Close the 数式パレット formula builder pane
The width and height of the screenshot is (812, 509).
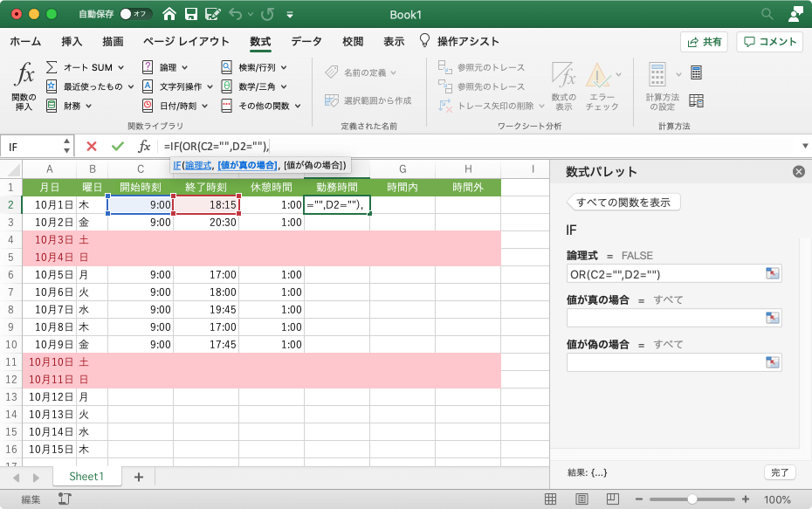[x=799, y=171]
